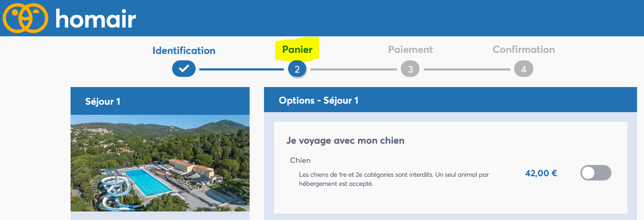Click the step 4 circle icon
The image size is (644, 220).
click(x=524, y=69)
